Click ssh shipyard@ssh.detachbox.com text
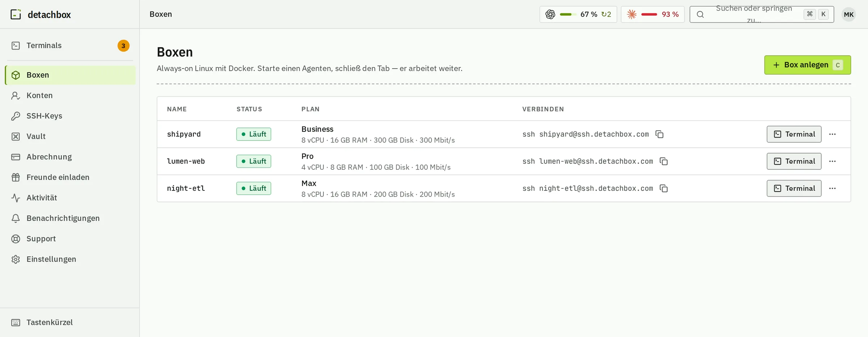Viewport: 868px width, 337px height. [586, 134]
